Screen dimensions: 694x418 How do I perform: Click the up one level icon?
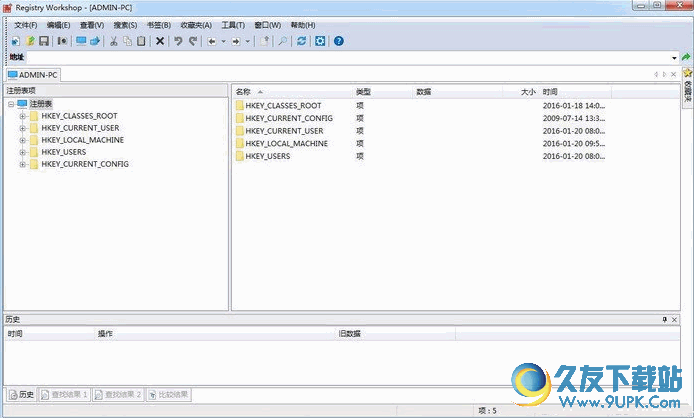[x=264, y=41]
